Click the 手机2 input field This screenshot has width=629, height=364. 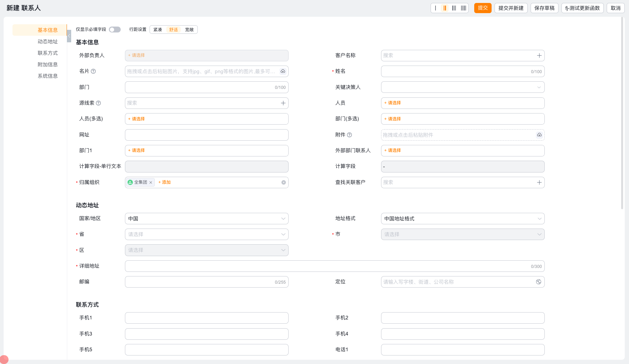[x=463, y=318]
